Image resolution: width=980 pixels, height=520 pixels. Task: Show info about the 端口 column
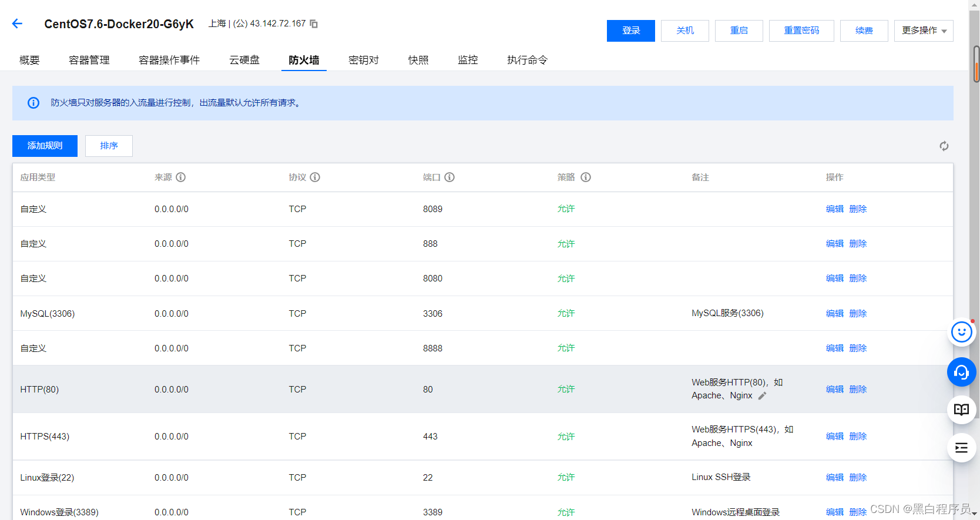[449, 177]
